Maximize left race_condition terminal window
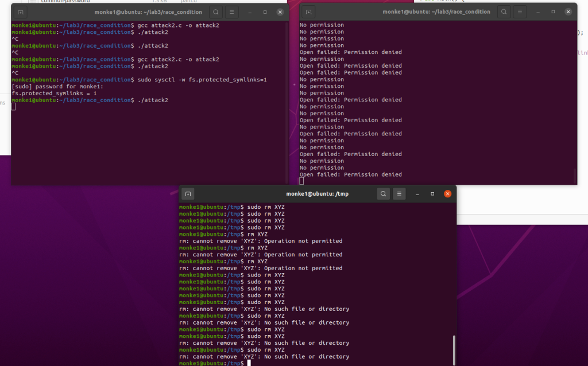 point(265,12)
